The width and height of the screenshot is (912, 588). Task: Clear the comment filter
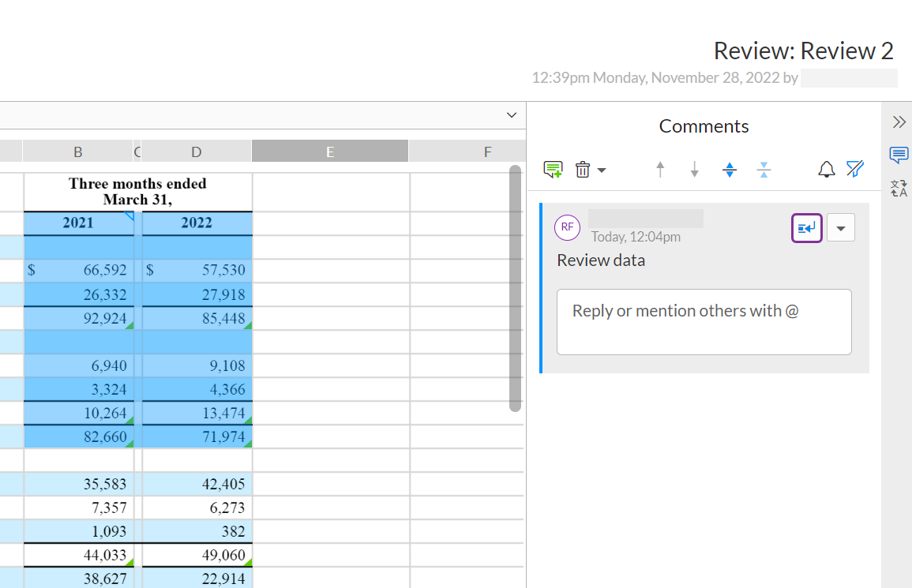pyautogui.click(x=855, y=169)
